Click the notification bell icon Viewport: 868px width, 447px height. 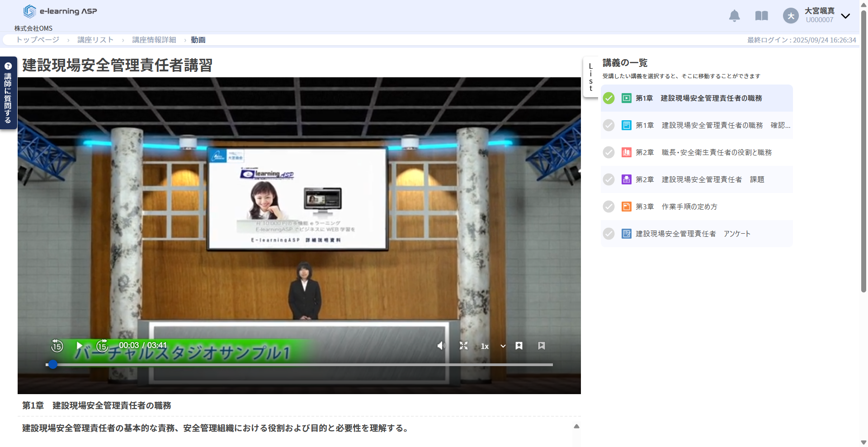[734, 16]
